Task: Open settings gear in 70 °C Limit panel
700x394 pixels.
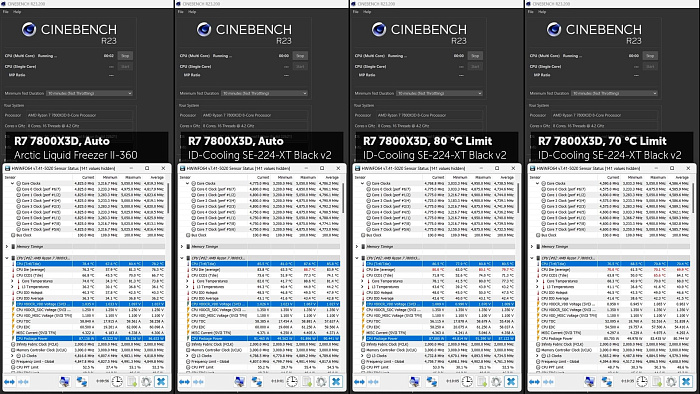Action: tap(671, 382)
